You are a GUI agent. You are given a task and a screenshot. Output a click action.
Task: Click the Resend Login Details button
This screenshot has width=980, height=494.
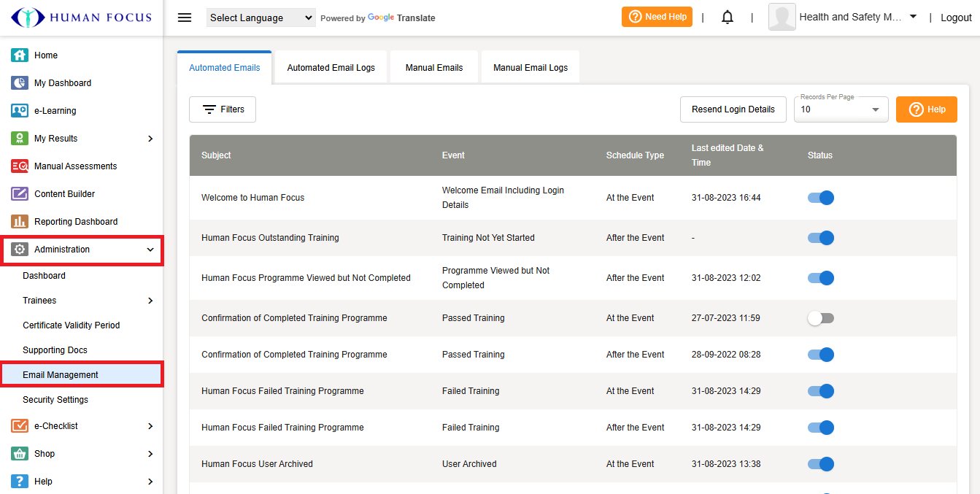(733, 109)
